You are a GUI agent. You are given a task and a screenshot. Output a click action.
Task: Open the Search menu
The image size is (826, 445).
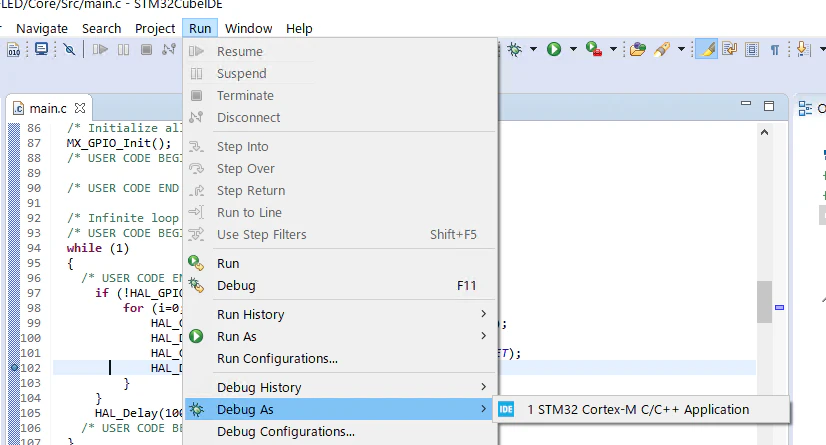pos(101,28)
